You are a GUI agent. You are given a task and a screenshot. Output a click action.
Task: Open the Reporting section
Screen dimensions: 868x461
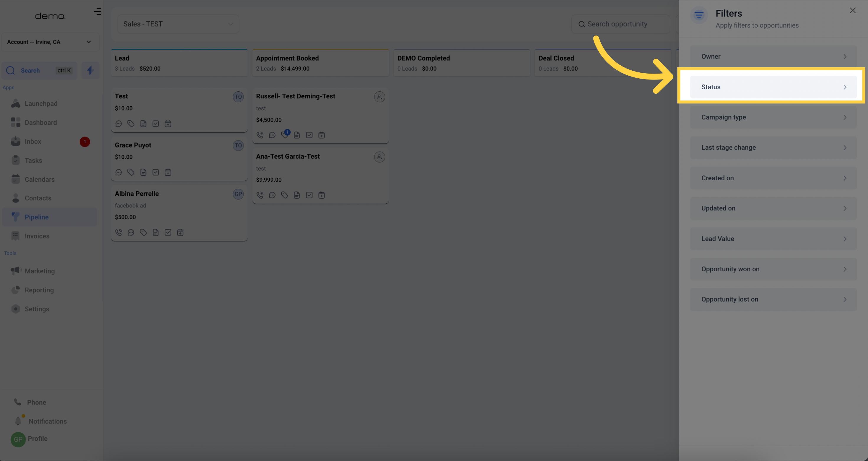(x=39, y=290)
